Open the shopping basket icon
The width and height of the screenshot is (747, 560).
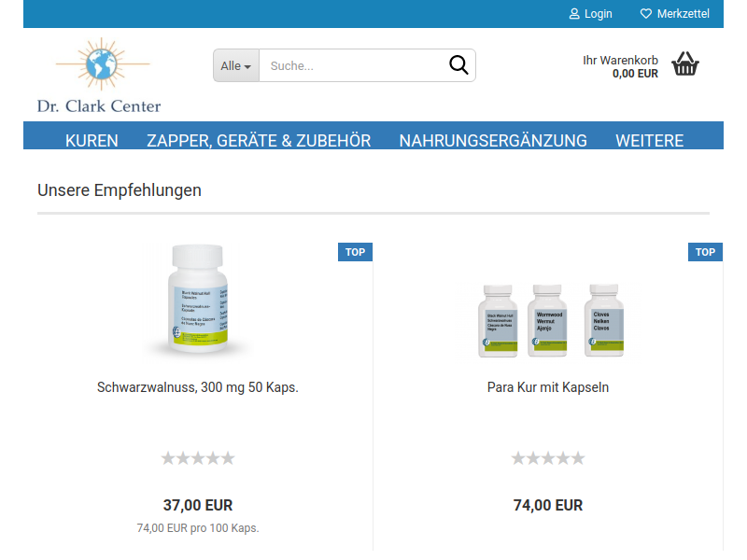(685, 64)
